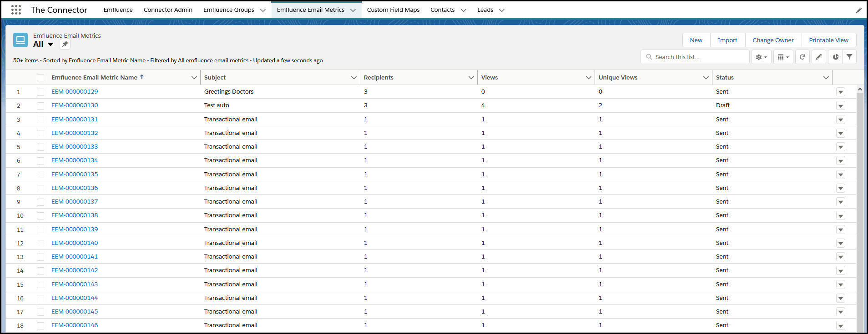Image resolution: width=868 pixels, height=334 pixels.
Task: Open Status column actions menu
Action: [x=826, y=78]
